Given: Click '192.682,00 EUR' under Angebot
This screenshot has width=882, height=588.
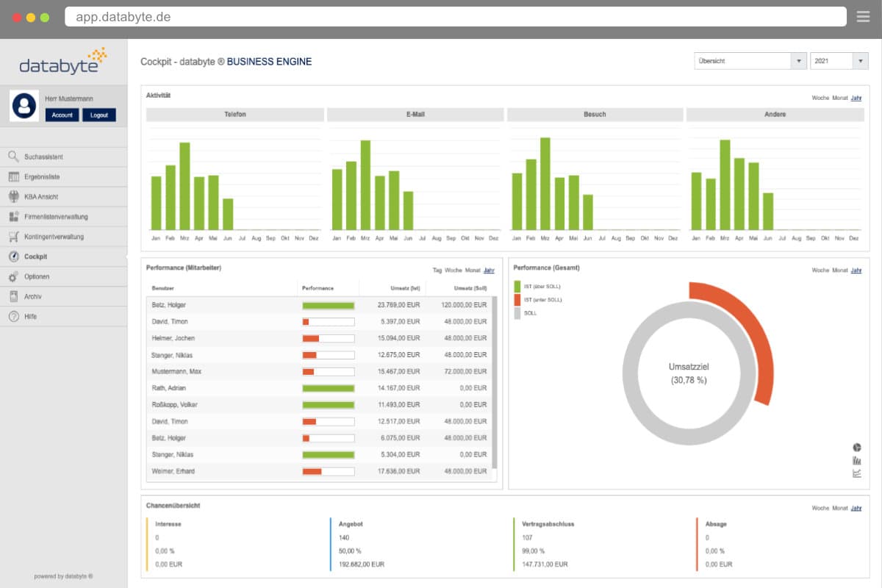Looking at the screenshot, I should (x=362, y=564).
